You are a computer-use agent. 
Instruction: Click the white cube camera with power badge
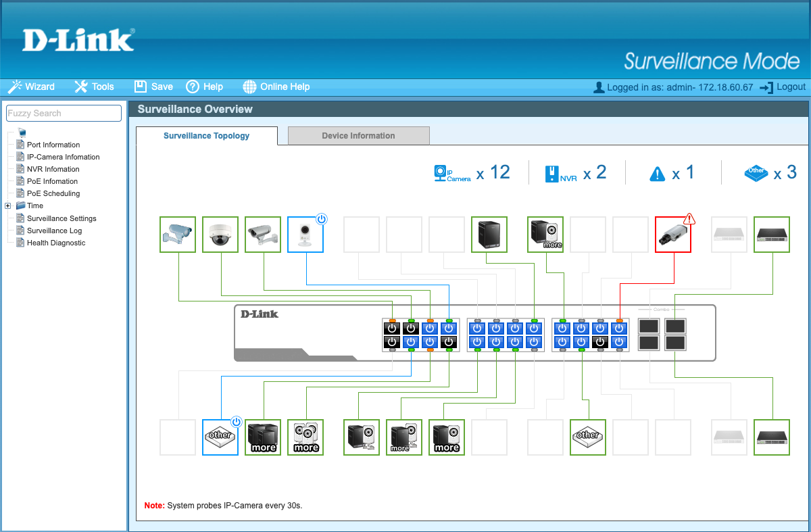pos(305,236)
